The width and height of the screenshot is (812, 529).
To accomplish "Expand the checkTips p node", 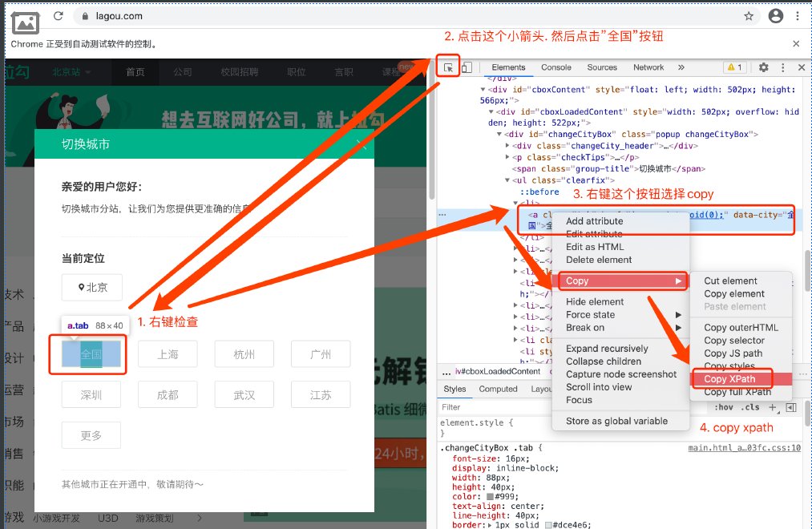I will (x=507, y=157).
